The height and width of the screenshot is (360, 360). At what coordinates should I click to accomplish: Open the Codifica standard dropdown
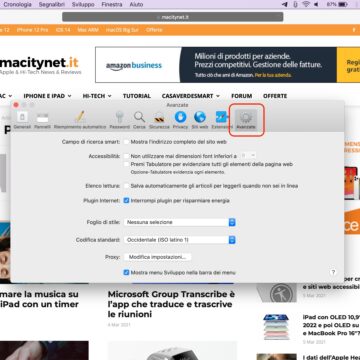click(180, 240)
